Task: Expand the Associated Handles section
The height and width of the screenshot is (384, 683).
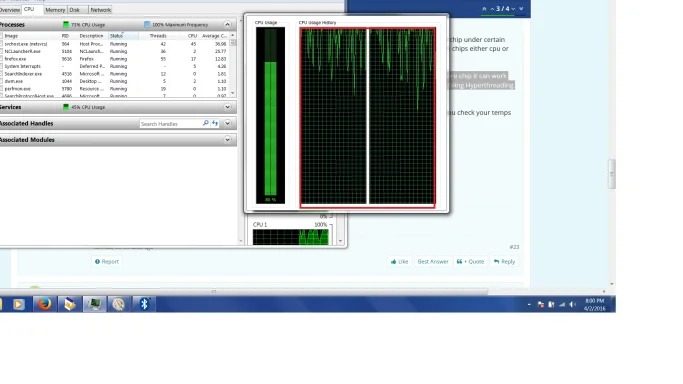Action: (227, 123)
